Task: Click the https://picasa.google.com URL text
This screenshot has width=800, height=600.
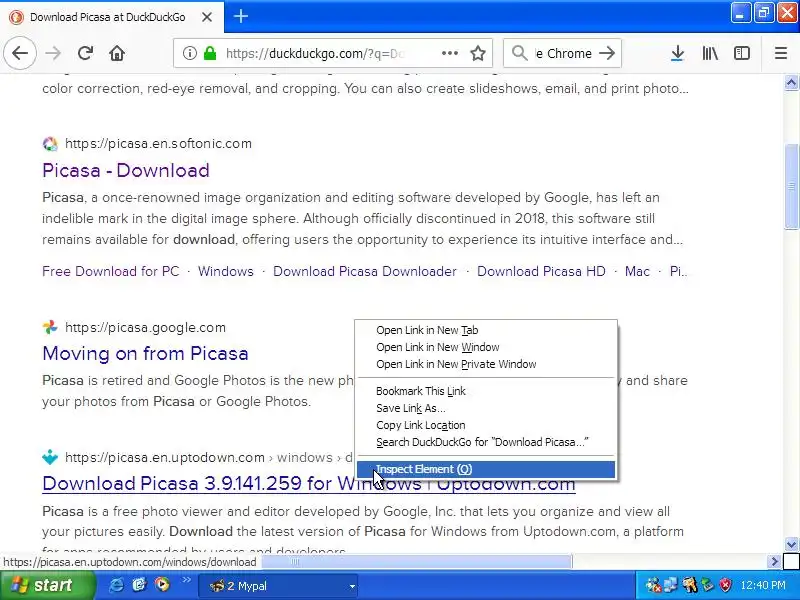Action: 145,328
